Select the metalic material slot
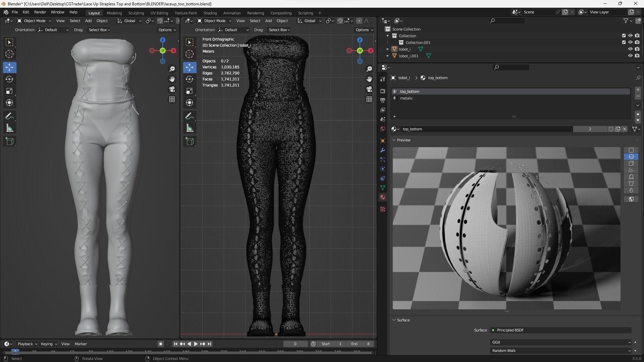 pyautogui.click(x=511, y=98)
